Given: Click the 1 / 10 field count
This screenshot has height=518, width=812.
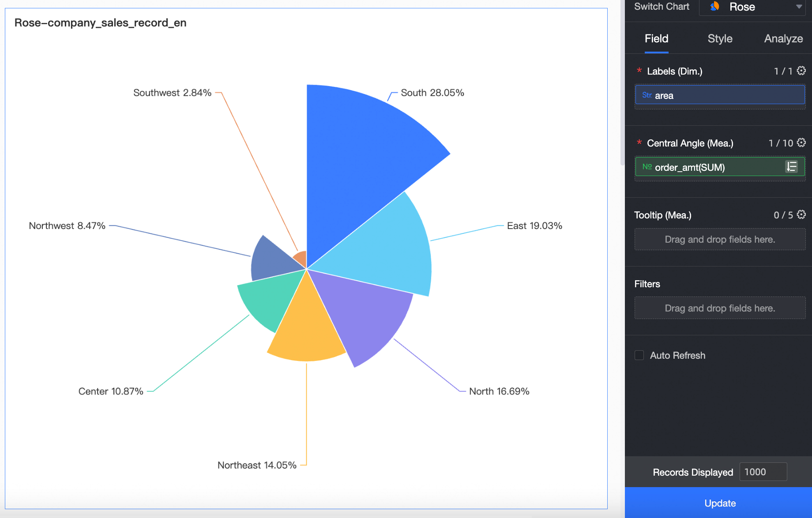Looking at the screenshot, I should 781,143.
